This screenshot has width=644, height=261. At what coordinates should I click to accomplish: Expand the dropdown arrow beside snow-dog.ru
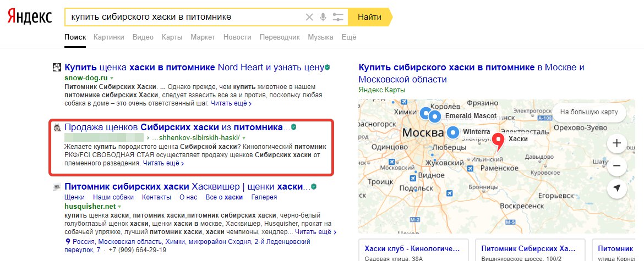click(x=112, y=78)
